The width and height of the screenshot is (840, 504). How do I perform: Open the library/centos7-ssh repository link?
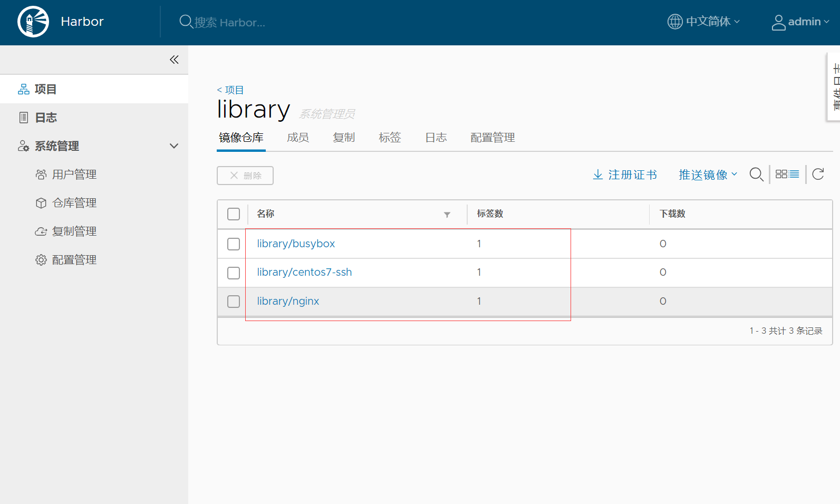pos(304,272)
